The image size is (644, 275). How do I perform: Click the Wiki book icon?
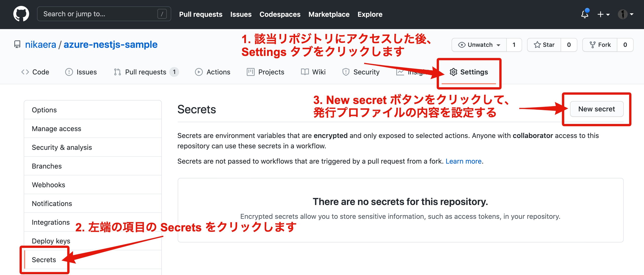(304, 72)
